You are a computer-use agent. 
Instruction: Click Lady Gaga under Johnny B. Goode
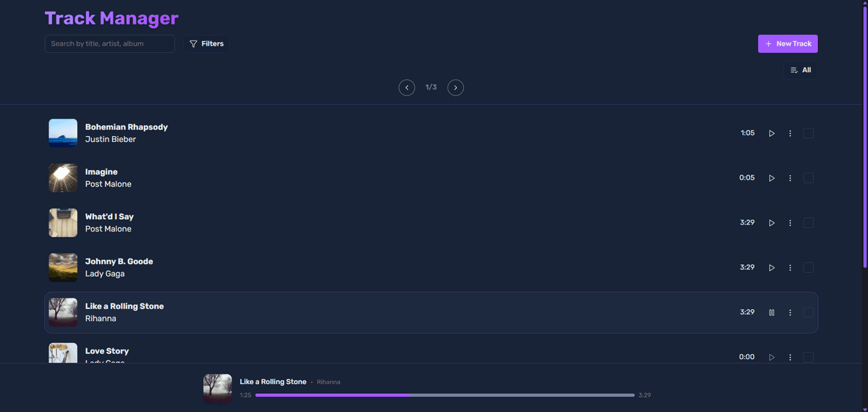[x=105, y=274]
